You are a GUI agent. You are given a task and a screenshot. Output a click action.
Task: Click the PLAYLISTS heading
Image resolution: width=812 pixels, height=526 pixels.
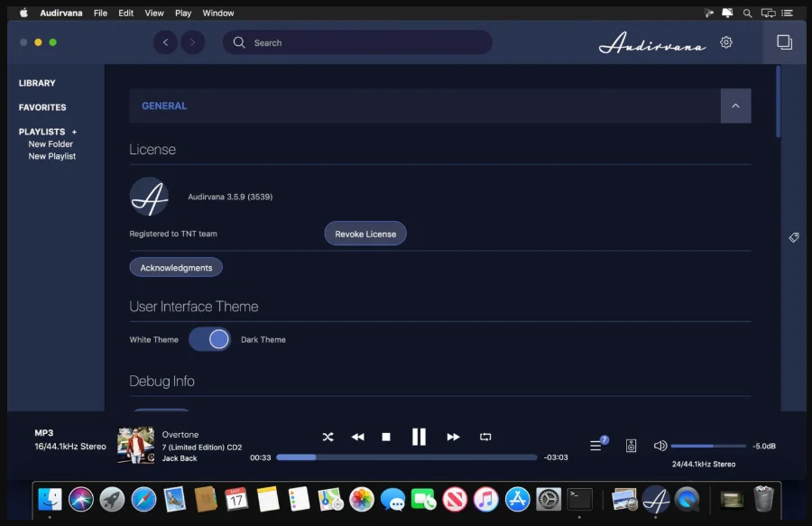click(x=42, y=132)
